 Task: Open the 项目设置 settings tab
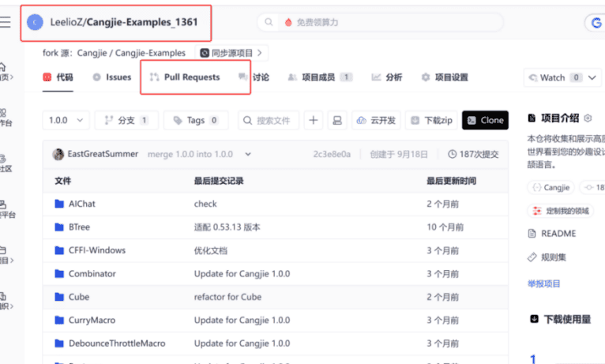coord(445,77)
